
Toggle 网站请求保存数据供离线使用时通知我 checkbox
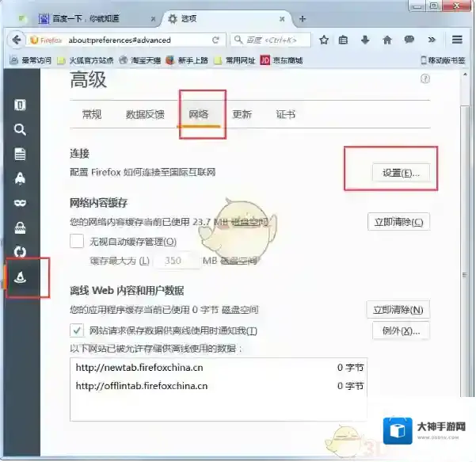pyautogui.click(x=77, y=330)
